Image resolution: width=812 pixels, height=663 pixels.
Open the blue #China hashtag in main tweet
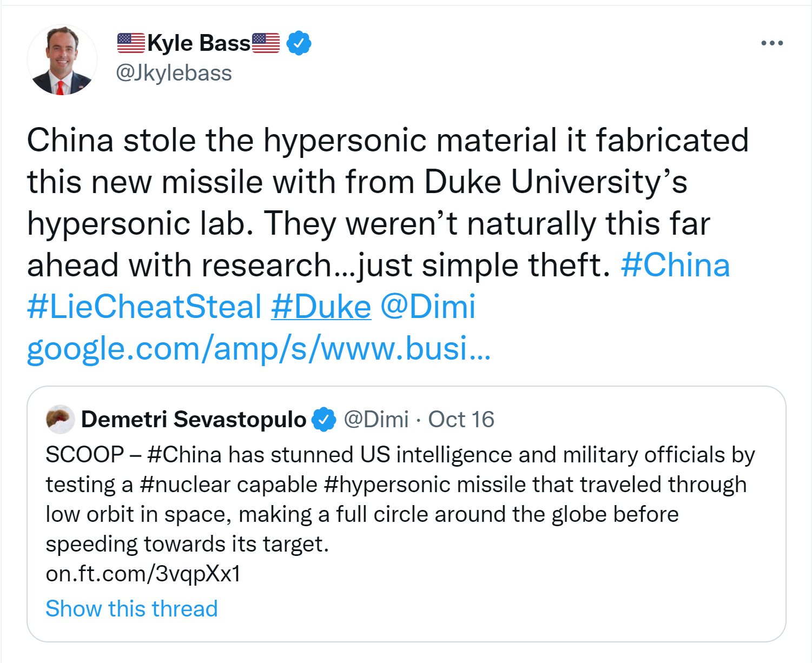(675, 266)
